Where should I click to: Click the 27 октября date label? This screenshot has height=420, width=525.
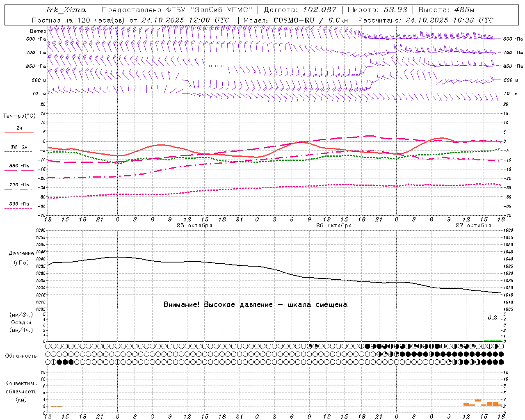click(x=473, y=226)
